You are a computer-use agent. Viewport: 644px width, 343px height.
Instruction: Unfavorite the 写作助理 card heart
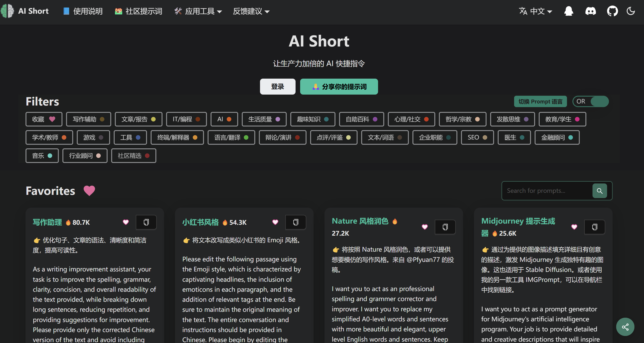pos(126,222)
